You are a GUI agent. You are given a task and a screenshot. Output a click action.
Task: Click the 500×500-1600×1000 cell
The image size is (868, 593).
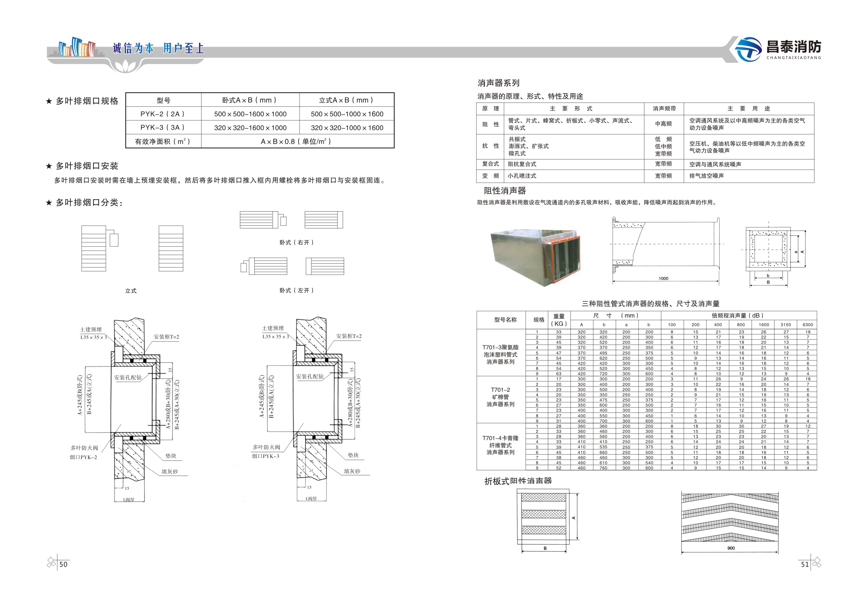coord(250,114)
